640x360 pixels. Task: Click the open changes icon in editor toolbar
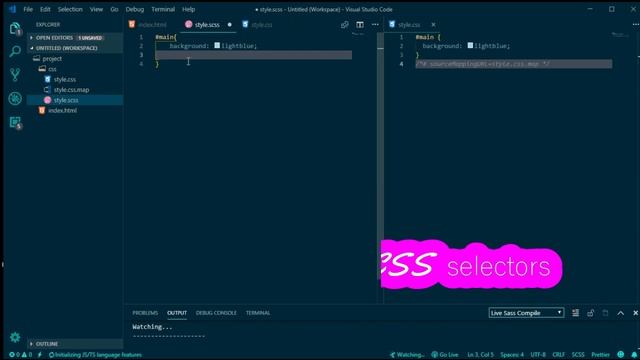[344, 25]
